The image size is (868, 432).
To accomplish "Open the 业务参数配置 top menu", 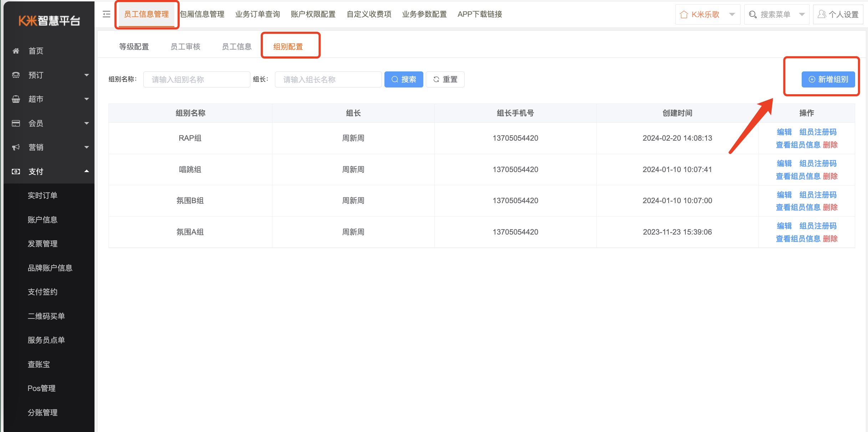I will point(424,14).
